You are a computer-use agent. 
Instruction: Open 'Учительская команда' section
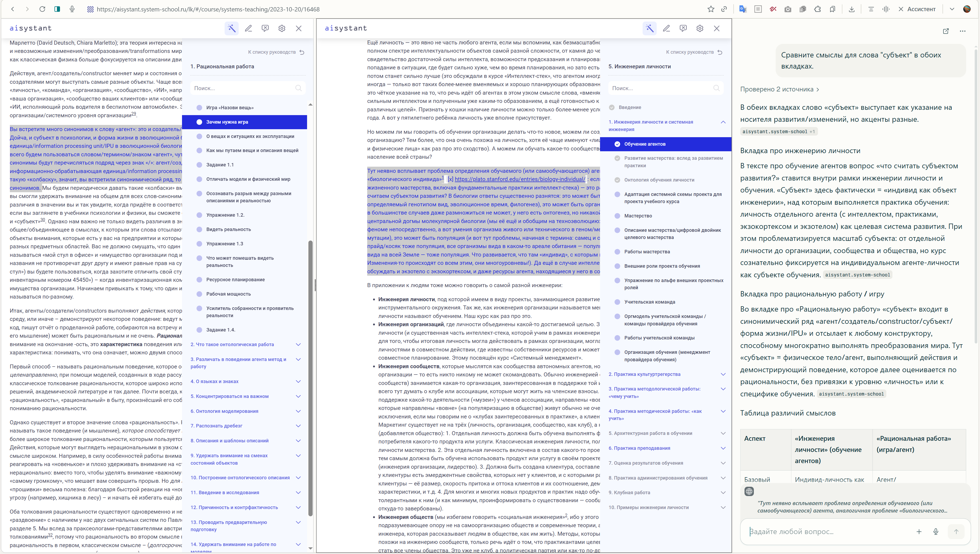[x=650, y=302]
